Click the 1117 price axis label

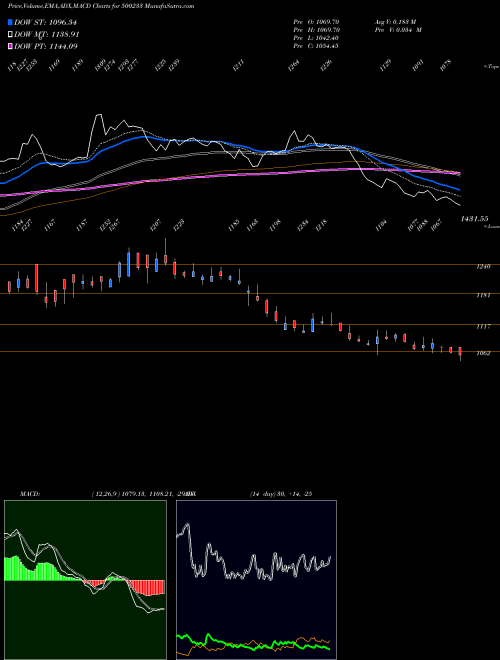point(483,326)
